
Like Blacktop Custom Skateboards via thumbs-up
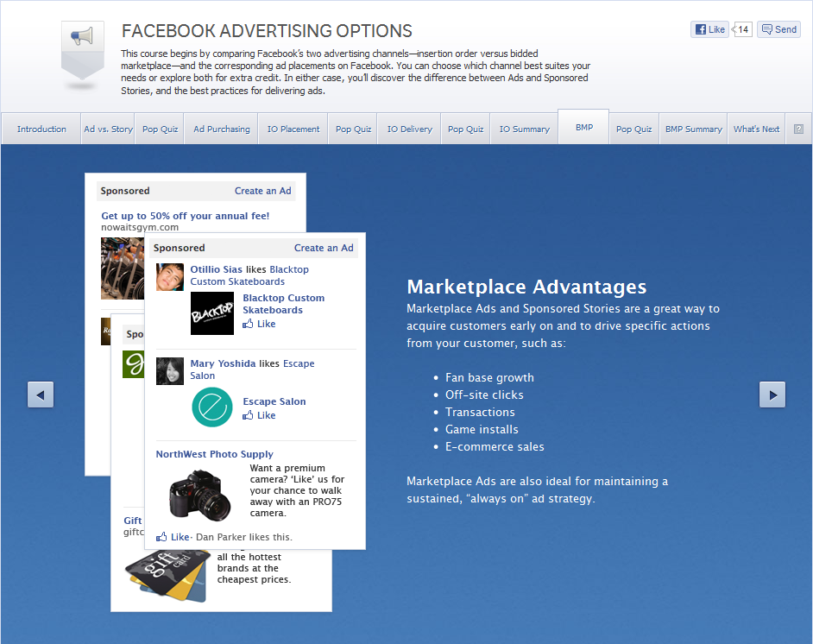(259, 324)
